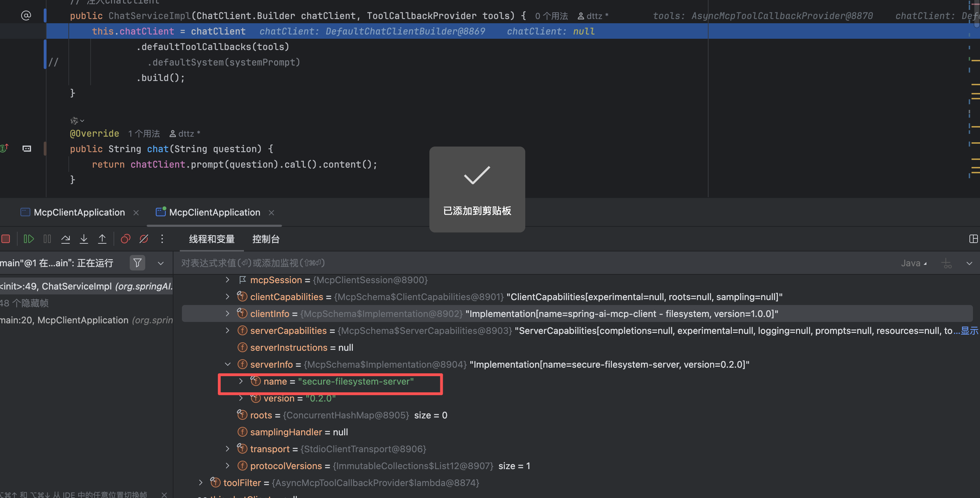Expand the transport variable node

[x=227, y=449]
